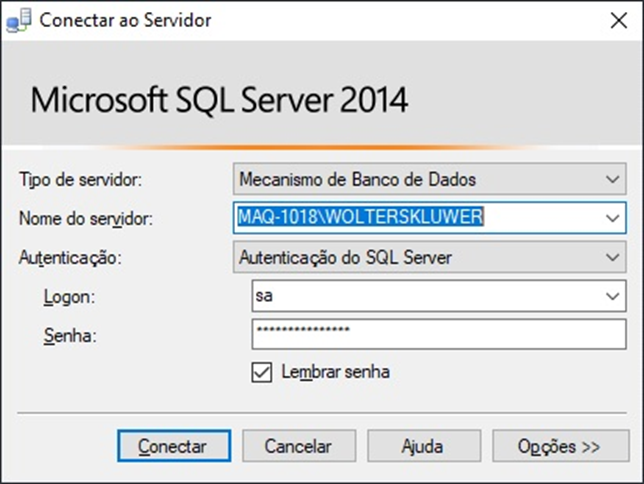This screenshot has height=484, width=644.
Task: Click the Logon label
Action: click(69, 297)
